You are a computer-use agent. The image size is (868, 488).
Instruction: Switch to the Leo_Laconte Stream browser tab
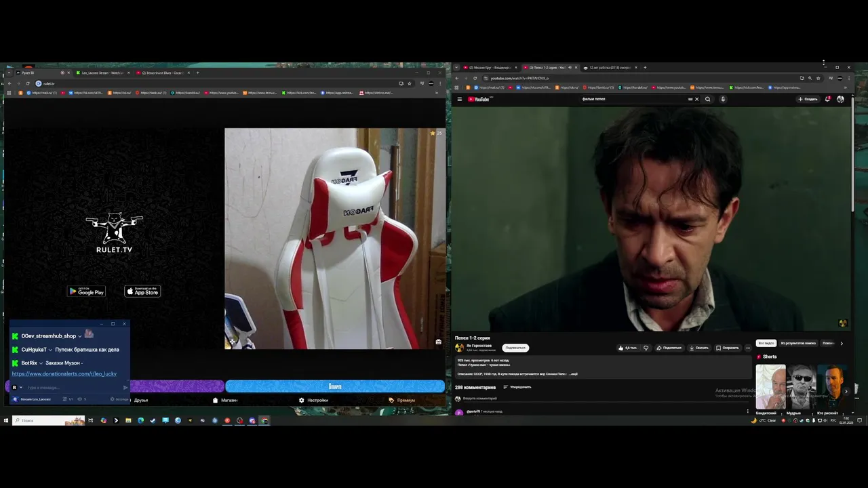pyautogui.click(x=102, y=73)
